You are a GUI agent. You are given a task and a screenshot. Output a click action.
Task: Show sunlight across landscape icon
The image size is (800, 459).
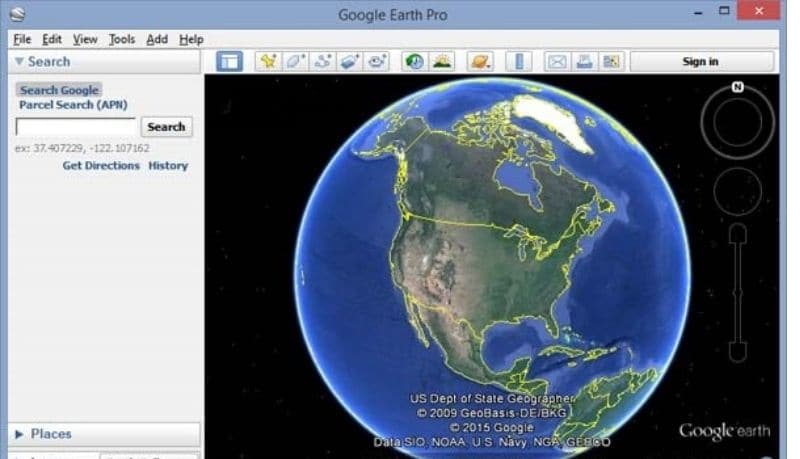point(442,62)
